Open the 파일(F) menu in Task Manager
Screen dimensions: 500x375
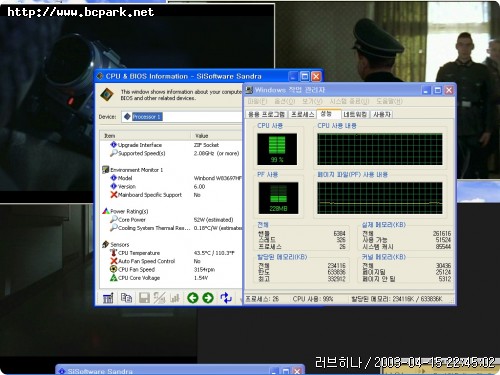click(257, 101)
